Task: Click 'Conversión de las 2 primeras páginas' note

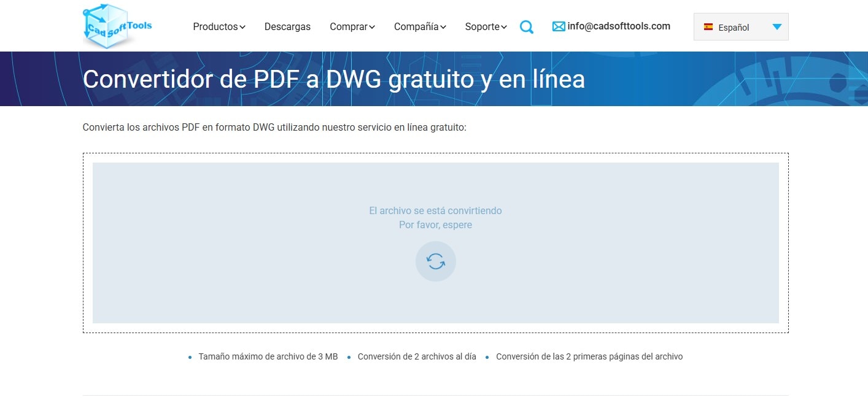Action: [589, 356]
